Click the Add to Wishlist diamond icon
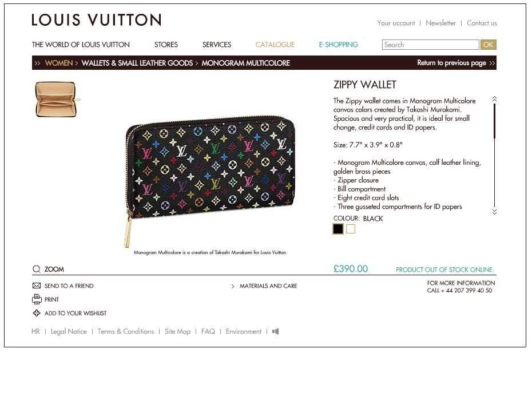 [36, 313]
